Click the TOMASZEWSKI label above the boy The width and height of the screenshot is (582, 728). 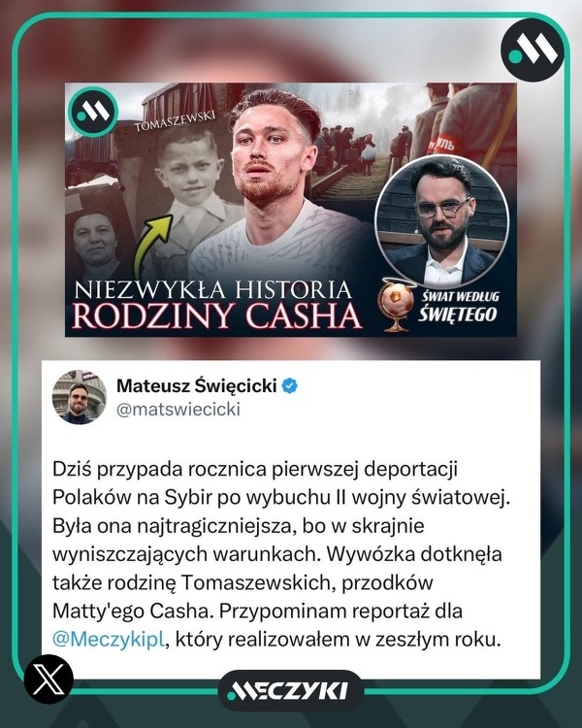[175, 120]
